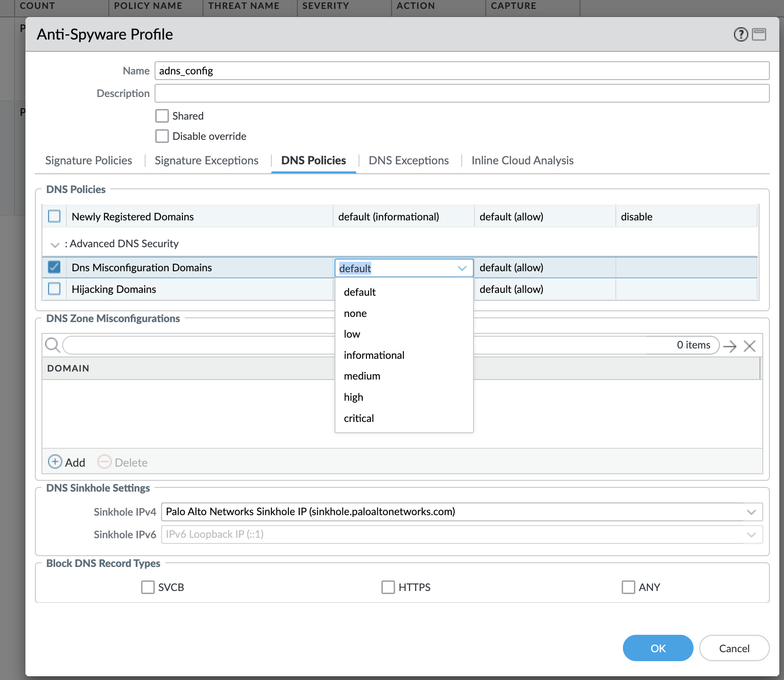Click the X clear-filter icon

tap(749, 346)
